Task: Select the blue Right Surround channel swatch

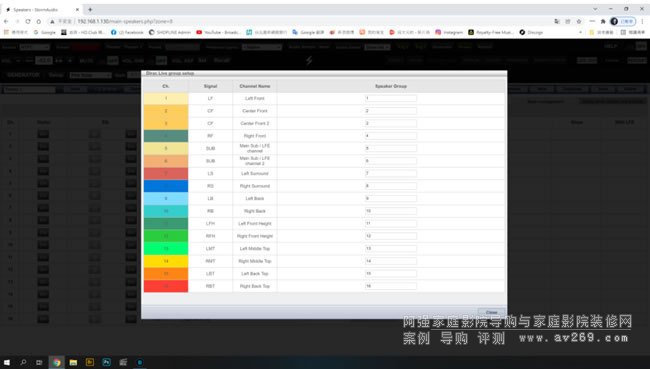Action: (166, 186)
